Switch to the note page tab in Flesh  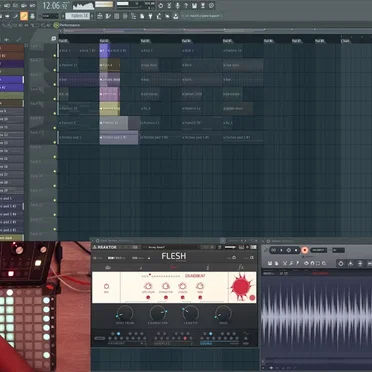coord(141,267)
